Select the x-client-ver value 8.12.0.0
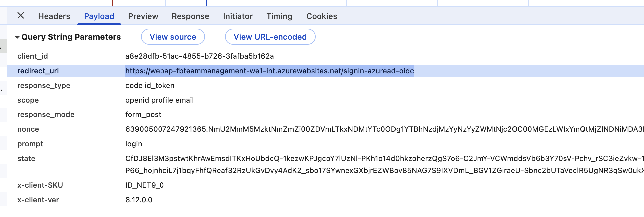This screenshot has width=644, height=217. 139,200
